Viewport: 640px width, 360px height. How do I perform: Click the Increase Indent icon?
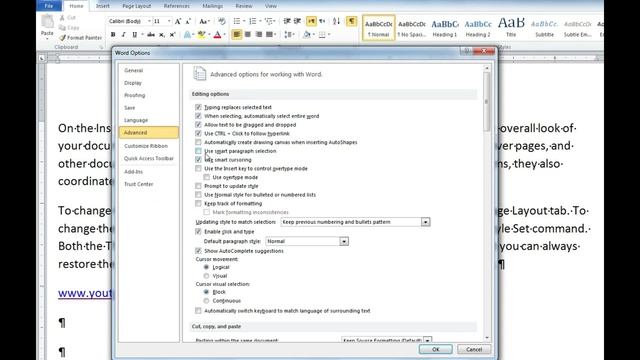click(x=297, y=21)
